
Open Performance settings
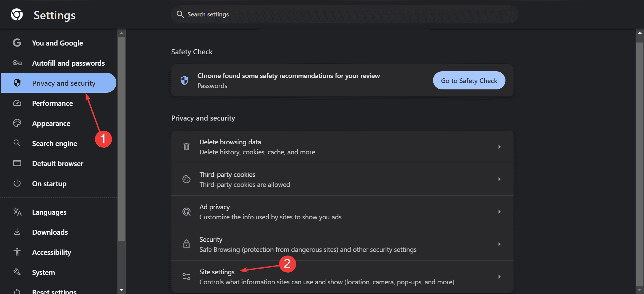point(58,103)
